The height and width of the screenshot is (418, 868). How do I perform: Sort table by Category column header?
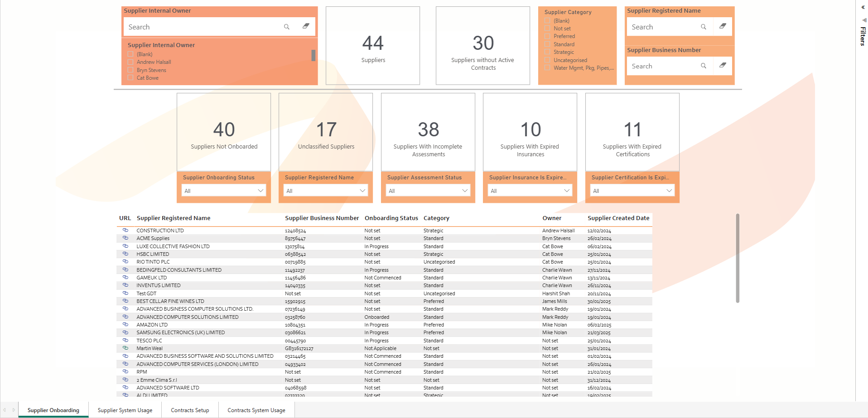[436, 218]
